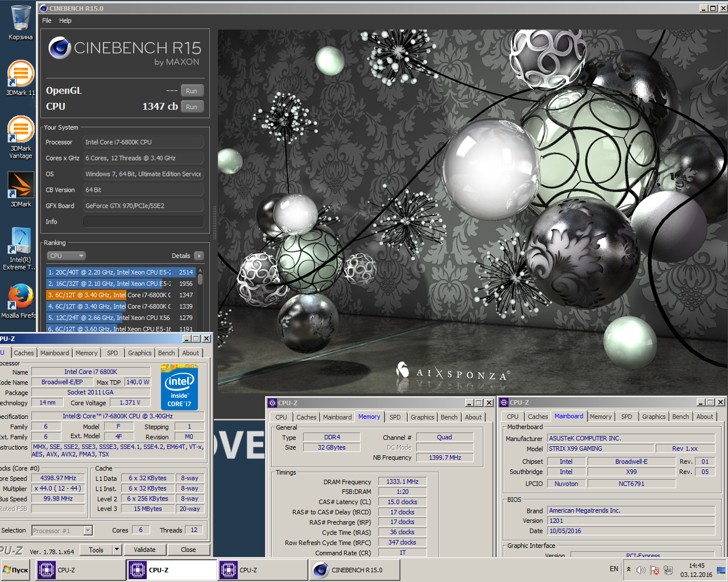Click the Core Speed 4398.97 MHz value
This screenshot has width=728, height=582.
point(58,478)
